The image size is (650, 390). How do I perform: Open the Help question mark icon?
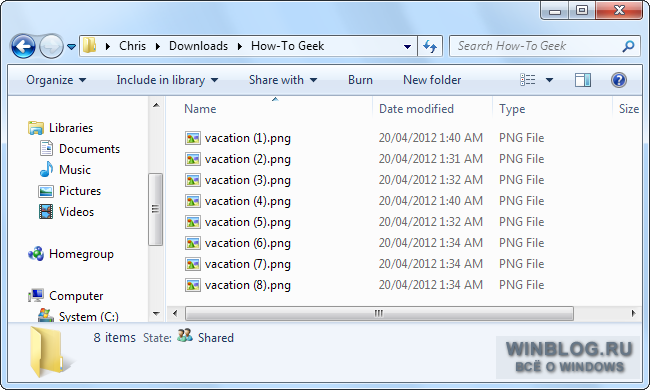(x=618, y=80)
